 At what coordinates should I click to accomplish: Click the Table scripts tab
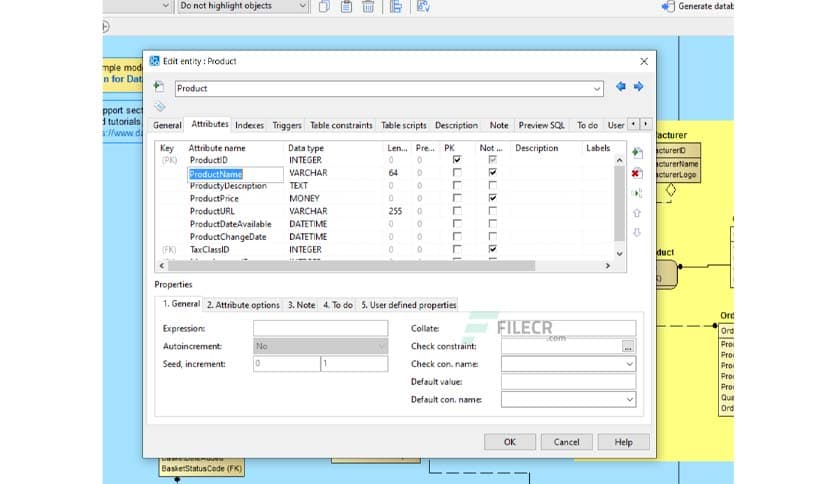click(x=404, y=125)
